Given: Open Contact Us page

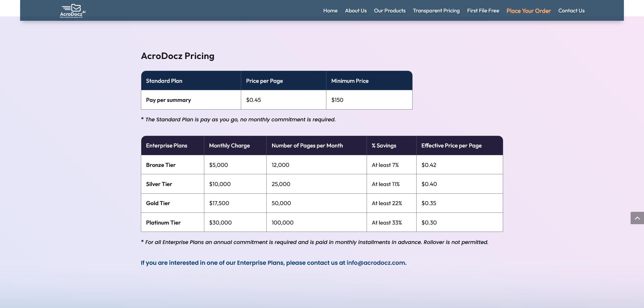Looking at the screenshot, I should pyautogui.click(x=572, y=11).
